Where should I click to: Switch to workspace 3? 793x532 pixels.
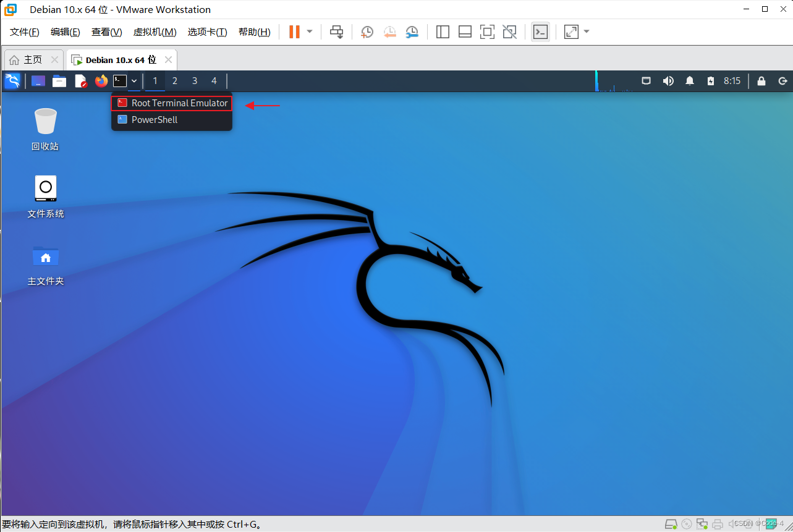coord(195,81)
